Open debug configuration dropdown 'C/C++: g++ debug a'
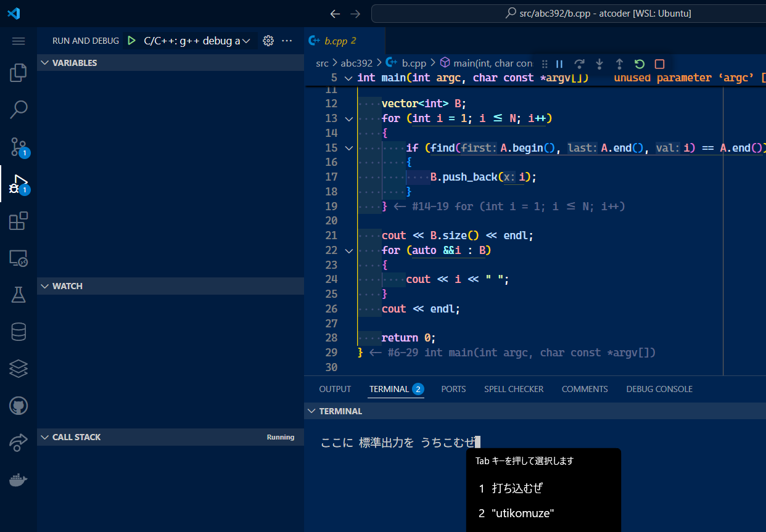This screenshot has height=532, width=766. click(197, 41)
